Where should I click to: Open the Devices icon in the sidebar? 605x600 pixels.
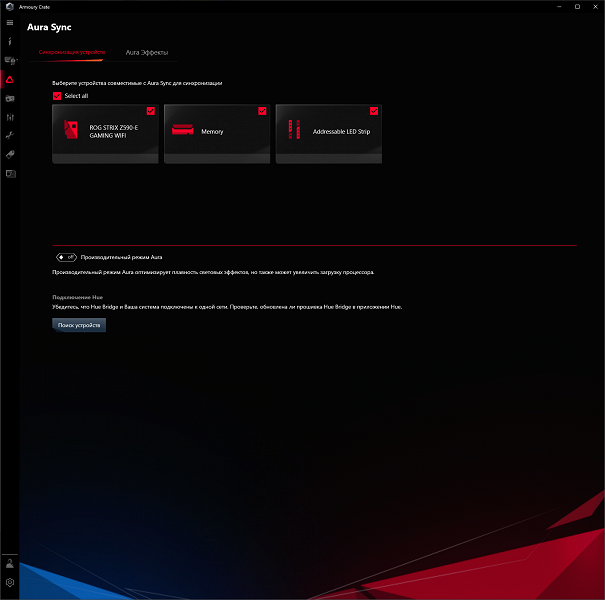[x=10, y=61]
